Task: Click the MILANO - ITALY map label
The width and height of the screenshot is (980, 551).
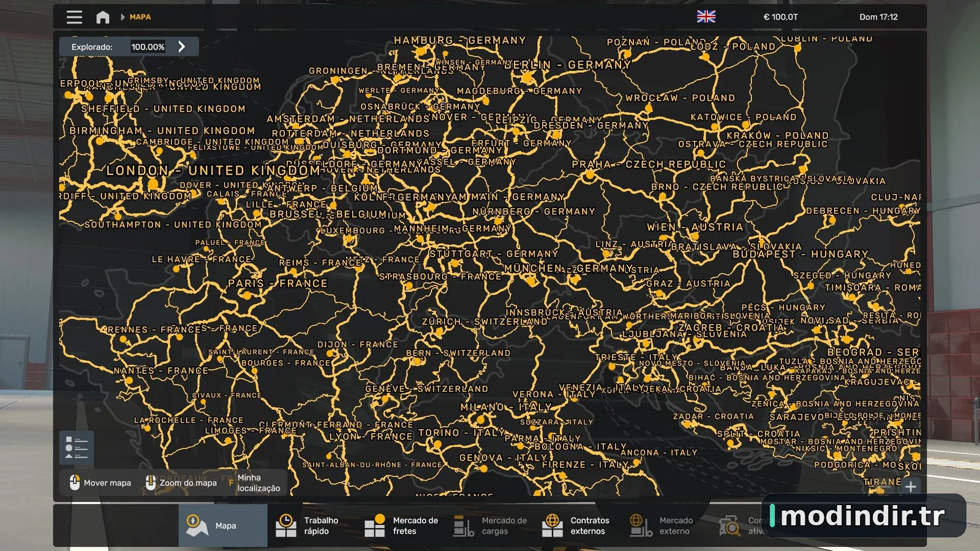Action: (x=506, y=407)
